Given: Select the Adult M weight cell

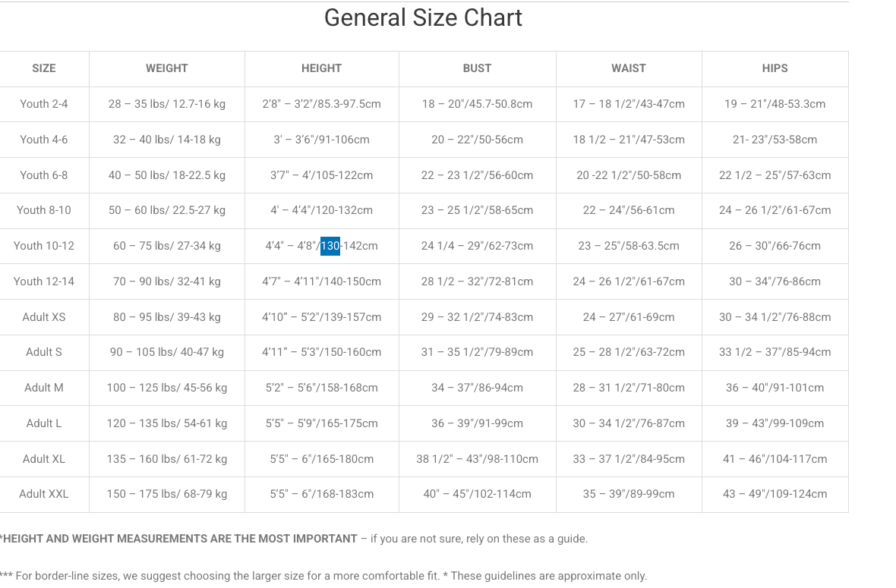Looking at the screenshot, I should pos(167,388).
